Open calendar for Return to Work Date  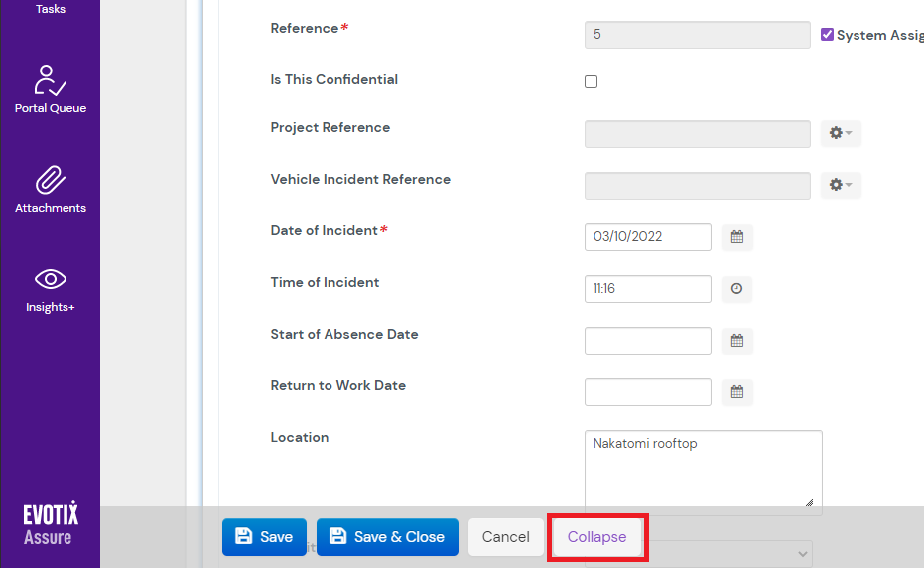(736, 392)
